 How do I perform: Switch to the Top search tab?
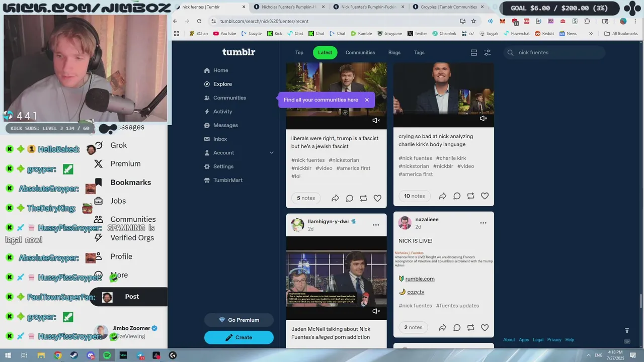299,53
